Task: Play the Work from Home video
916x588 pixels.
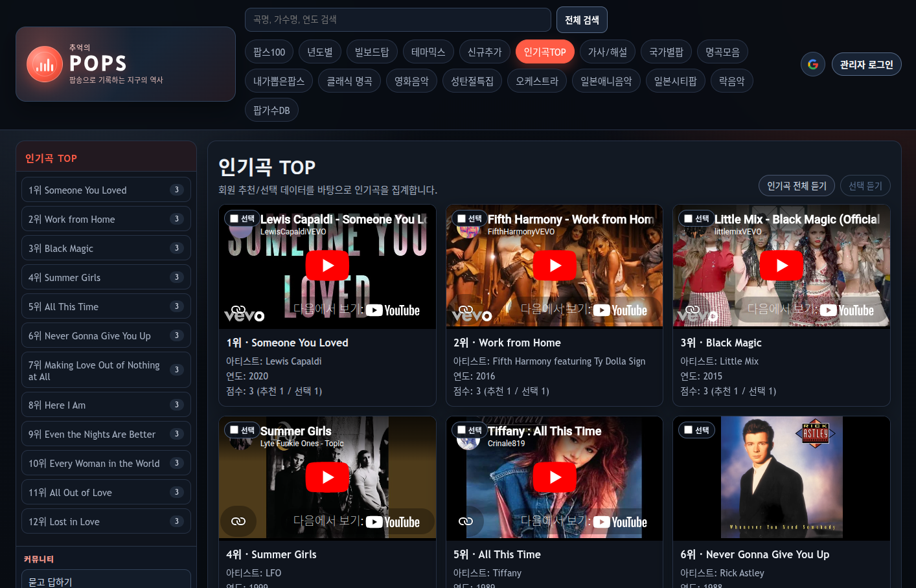Action: (555, 266)
